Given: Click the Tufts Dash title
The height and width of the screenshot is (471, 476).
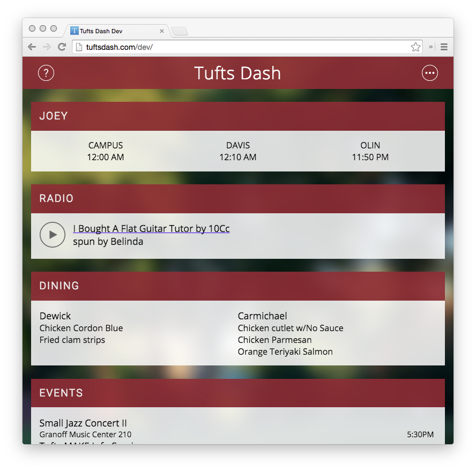Looking at the screenshot, I should (x=237, y=73).
